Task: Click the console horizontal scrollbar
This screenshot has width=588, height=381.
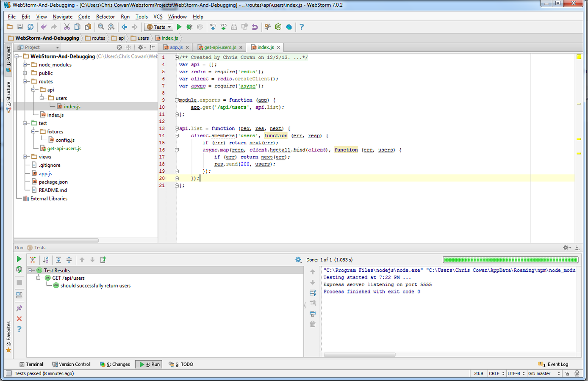Action: point(359,355)
